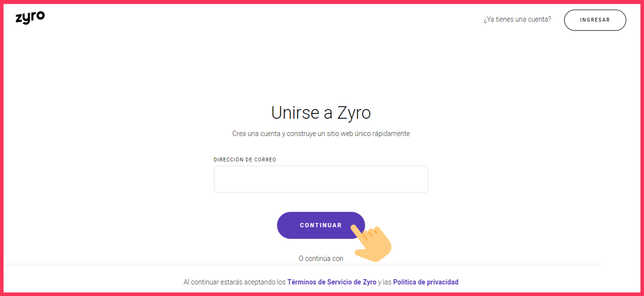The height and width of the screenshot is (296, 644).
Task: Click 'Política' word in the privacy link
Action: pos(404,282)
